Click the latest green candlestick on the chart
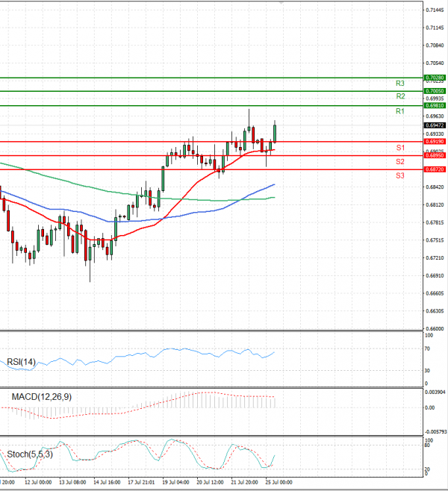 275,134
